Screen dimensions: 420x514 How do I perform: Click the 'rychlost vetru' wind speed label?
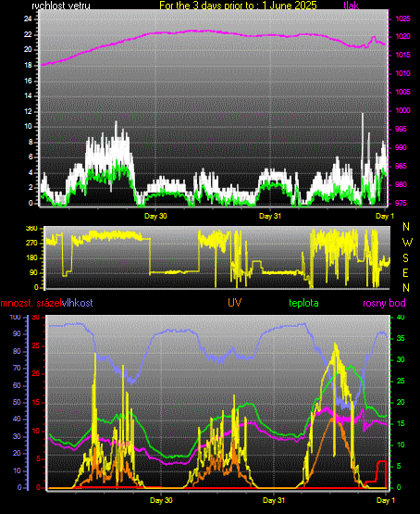click(61, 5)
